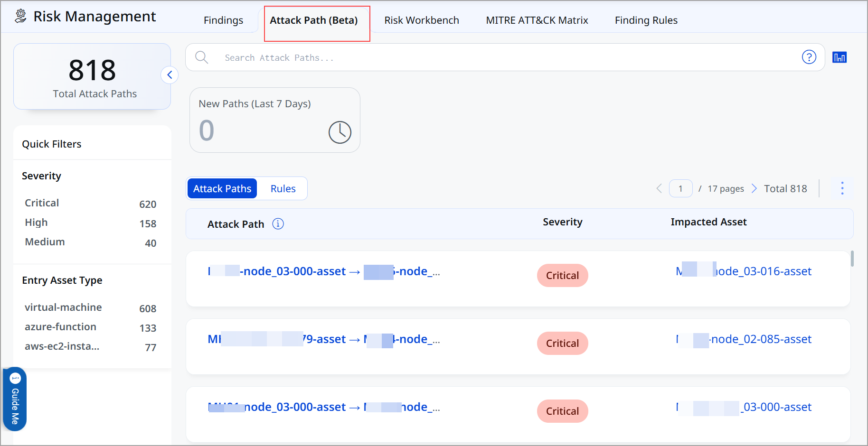Click the Search Attack Paths field
This screenshot has width=868, height=446.
point(505,57)
